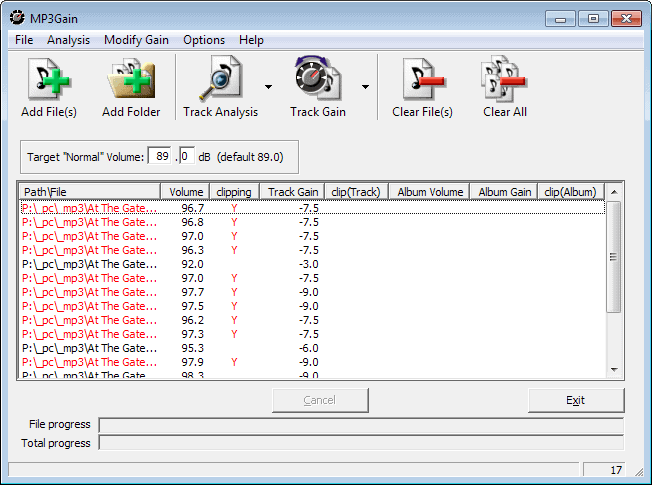Viewport: 652px width, 485px height.
Task: Click the file list scroll up arrow
Action: click(614, 192)
